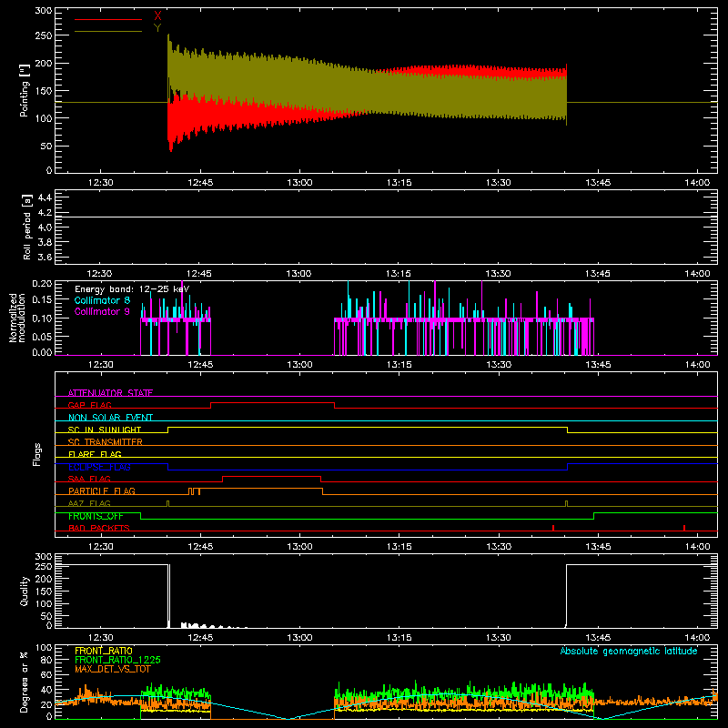Click the olive Y legend line

(x=108, y=32)
